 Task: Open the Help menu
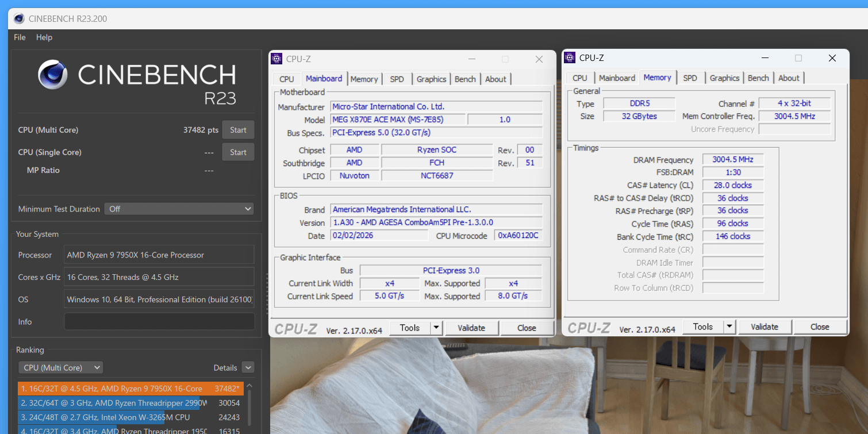[x=44, y=37]
